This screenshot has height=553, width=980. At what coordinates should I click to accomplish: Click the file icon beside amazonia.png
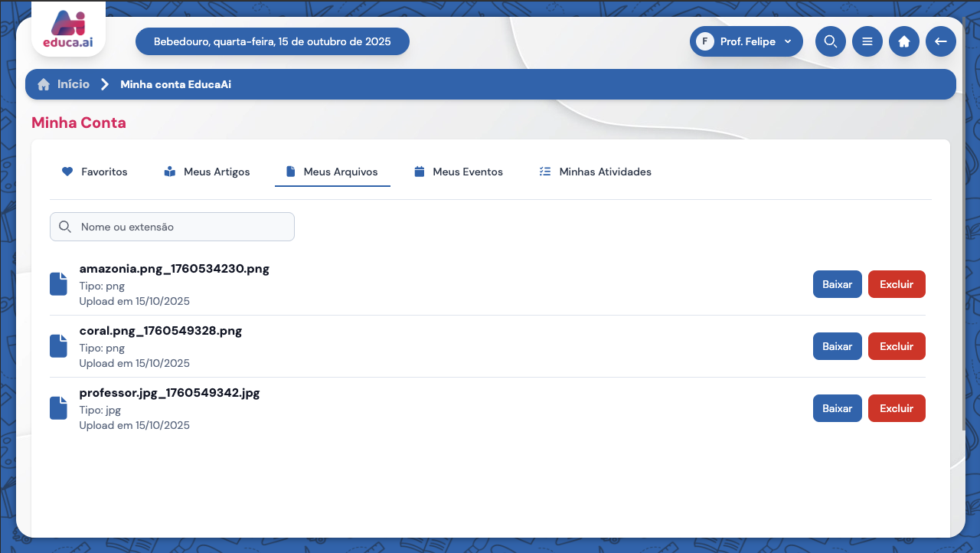pyautogui.click(x=58, y=284)
